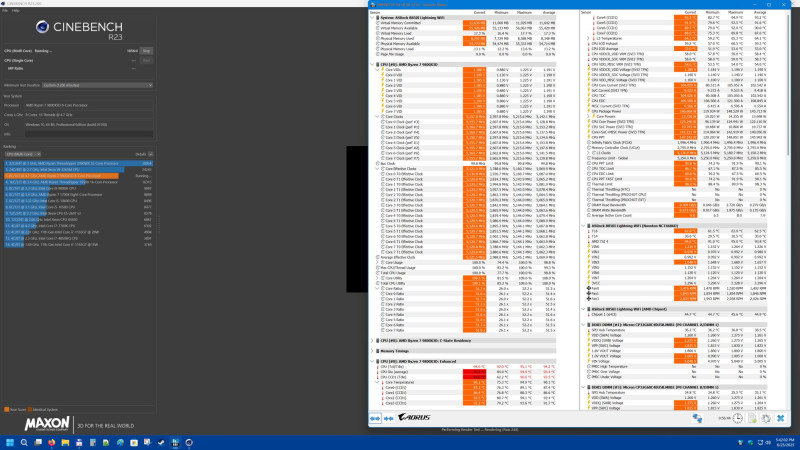Open the Windows Start menu
Viewport: 800px width, 450px height.
(10, 442)
